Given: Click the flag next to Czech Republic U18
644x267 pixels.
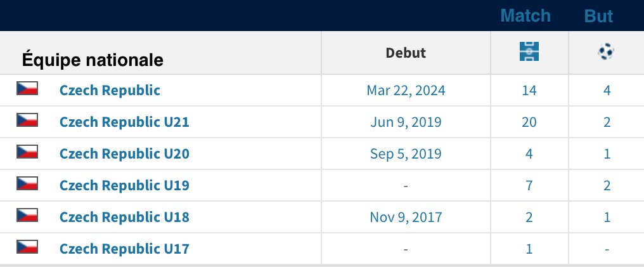Looking at the screenshot, I should (x=27, y=215).
